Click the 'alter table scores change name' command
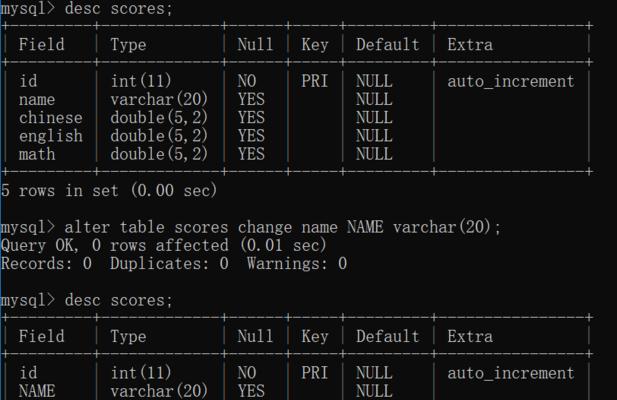This screenshot has height=400, width=617. pos(283,227)
